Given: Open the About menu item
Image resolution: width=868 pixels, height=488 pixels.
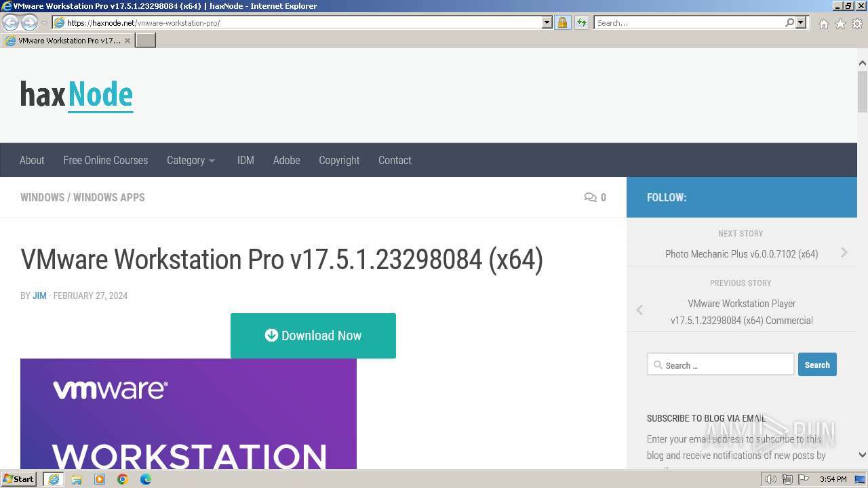Looking at the screenshot, I should tap(32, 160).
